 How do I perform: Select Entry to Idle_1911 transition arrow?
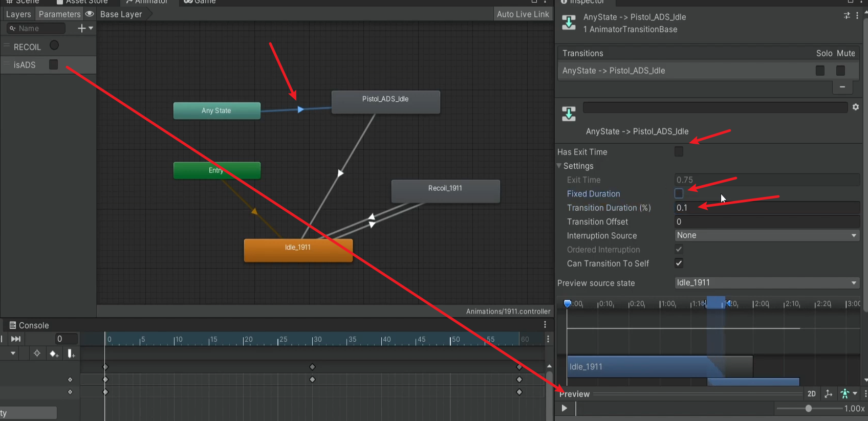click(254, 211)
